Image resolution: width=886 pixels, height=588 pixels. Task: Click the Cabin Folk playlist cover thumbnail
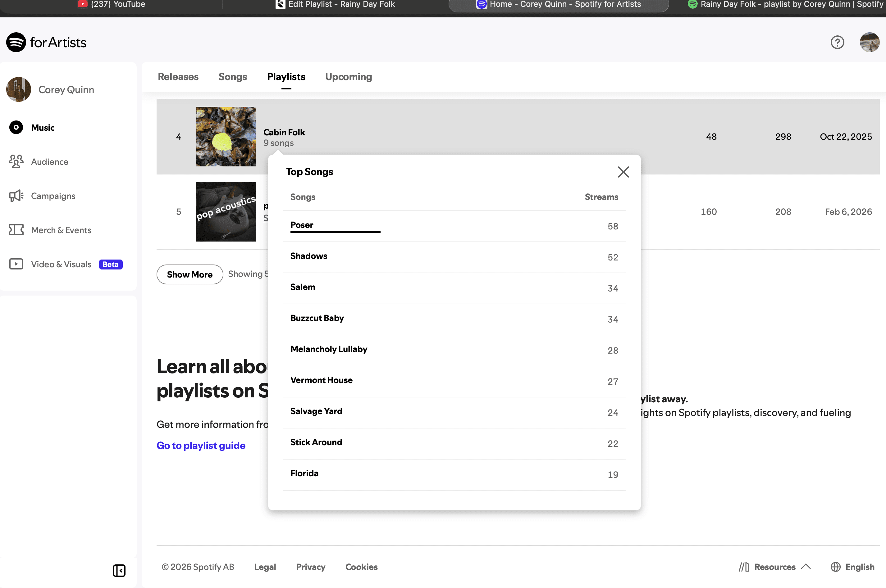point(226,137)
